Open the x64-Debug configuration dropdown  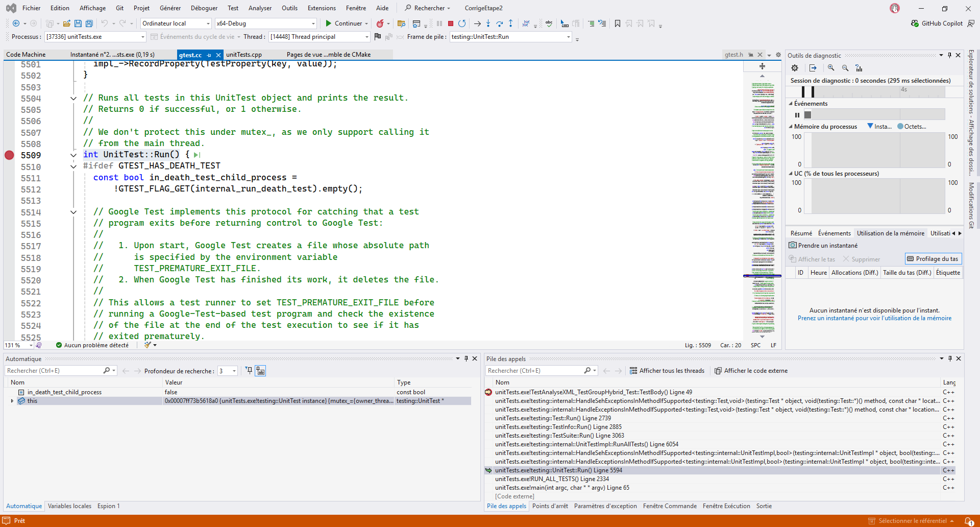click(265, 23)
